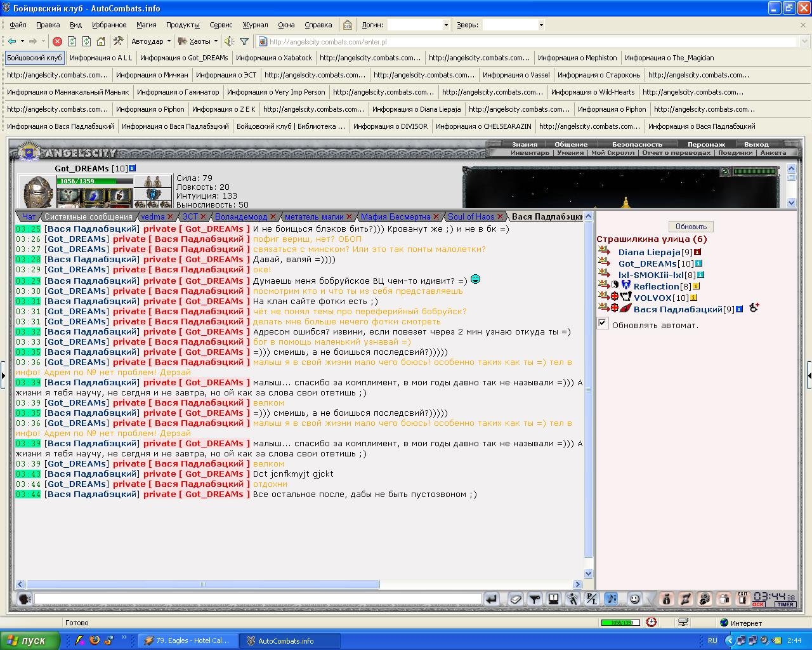
Task: Close the vedma chat tab
Action: 170,217
